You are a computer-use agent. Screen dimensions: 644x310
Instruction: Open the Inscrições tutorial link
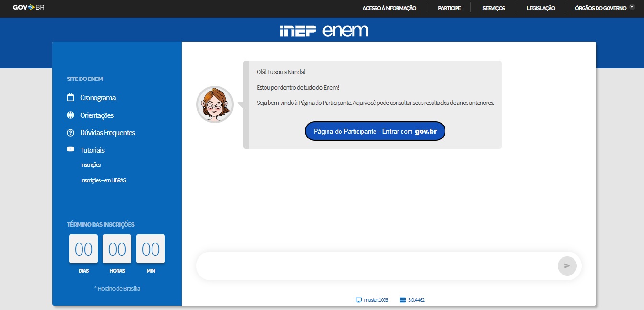pyautogui.click(x=91, y=165)
